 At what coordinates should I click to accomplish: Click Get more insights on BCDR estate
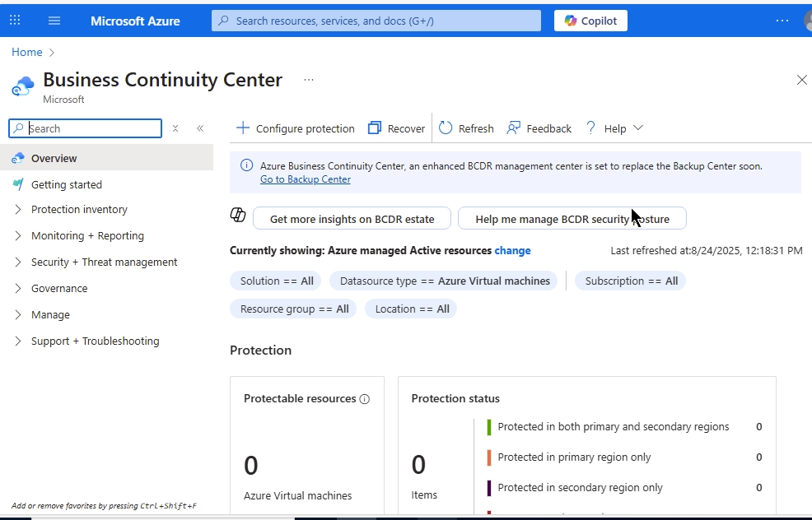[x=352, y=219]
